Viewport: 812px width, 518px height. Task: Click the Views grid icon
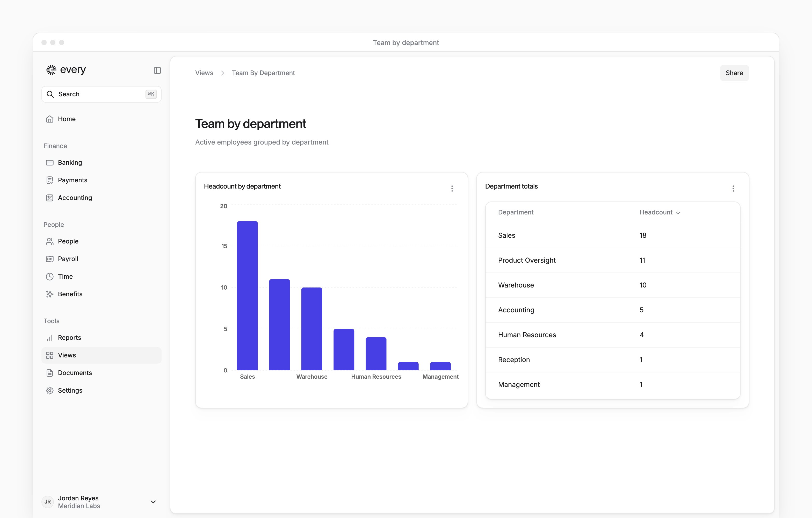[x=49, y=355]
